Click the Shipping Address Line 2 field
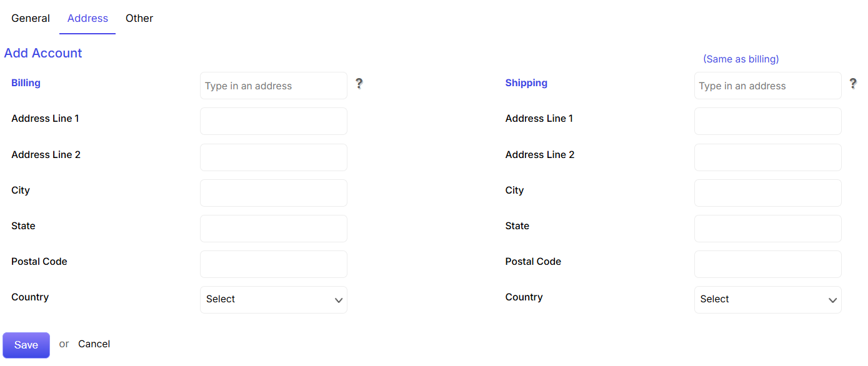The height and width of the screenshot is (366, 868). click(768, 157)
